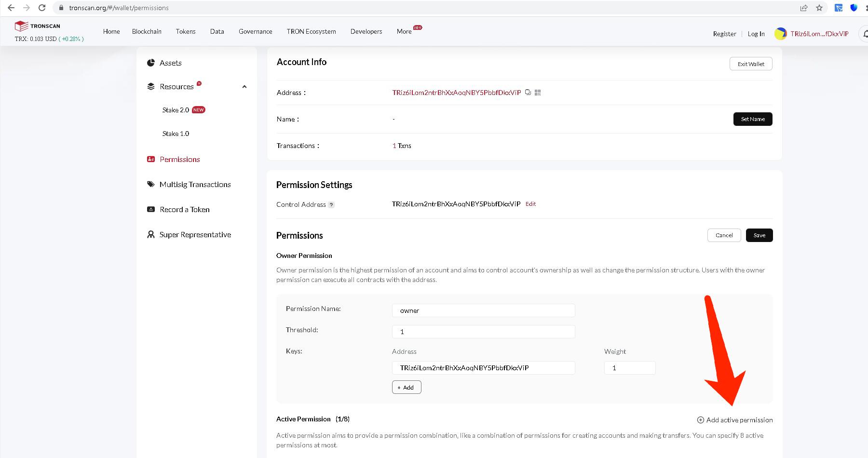Click Add active permission
The width and height of the screenshot is (868, 458).
click(x=735, y=420)
